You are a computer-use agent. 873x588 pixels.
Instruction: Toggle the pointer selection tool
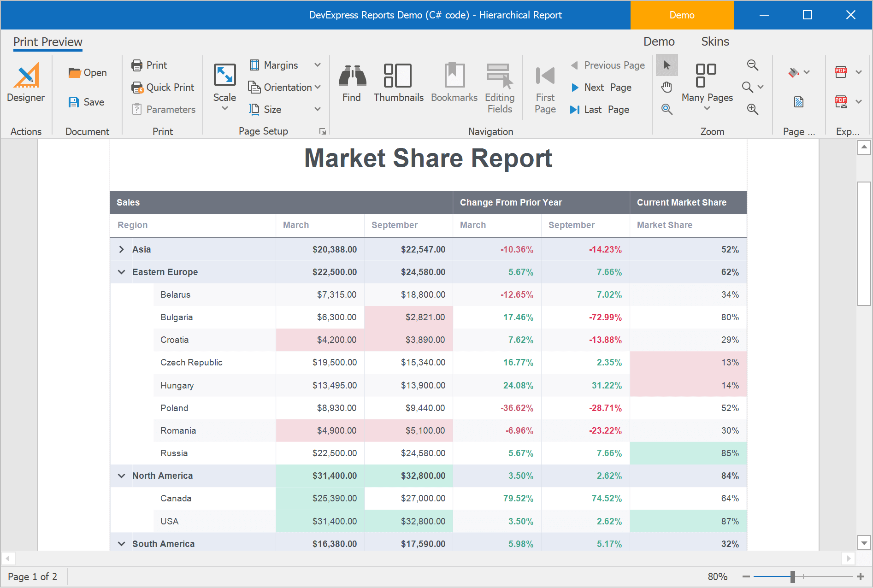click(667, 65)
